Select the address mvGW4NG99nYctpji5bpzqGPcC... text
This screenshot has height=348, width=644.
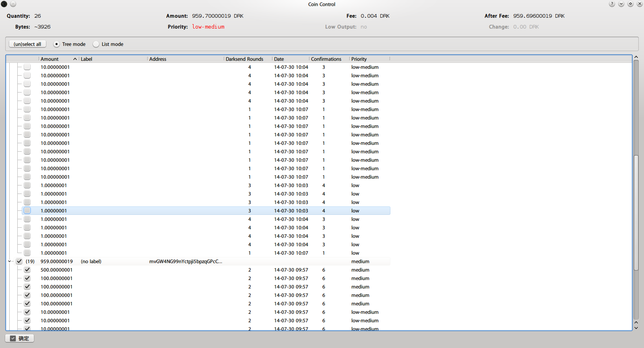[x=186, y=262]
